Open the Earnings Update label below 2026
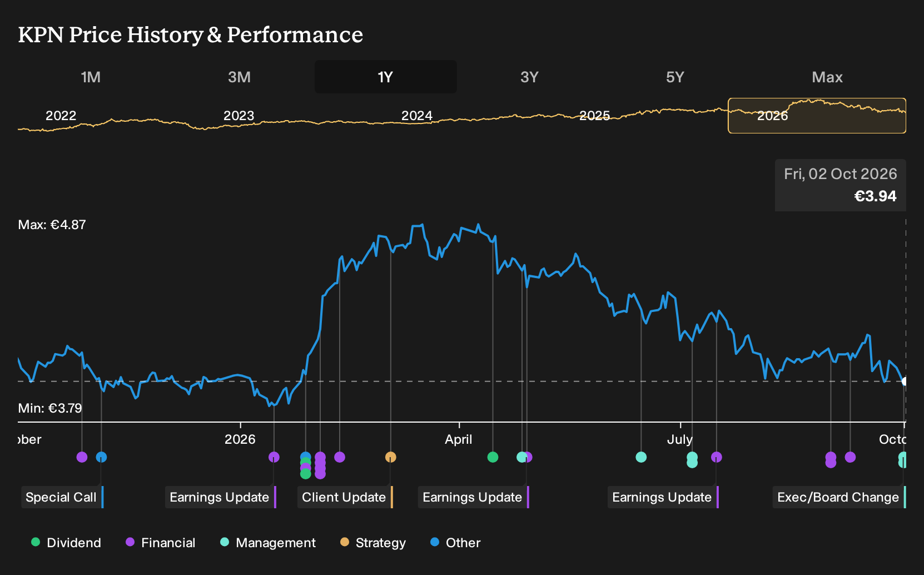Viewport: 924px width, 575px height. point(221,497)
